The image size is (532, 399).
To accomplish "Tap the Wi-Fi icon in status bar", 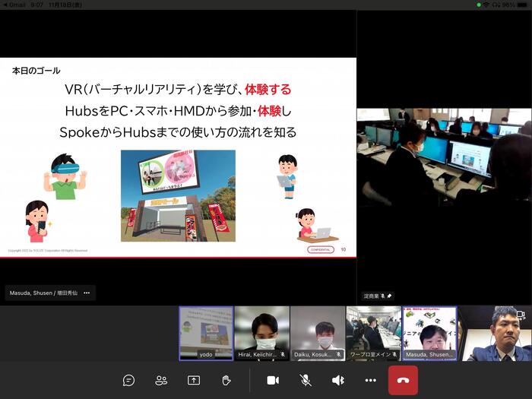I will [x=486, y=5].
